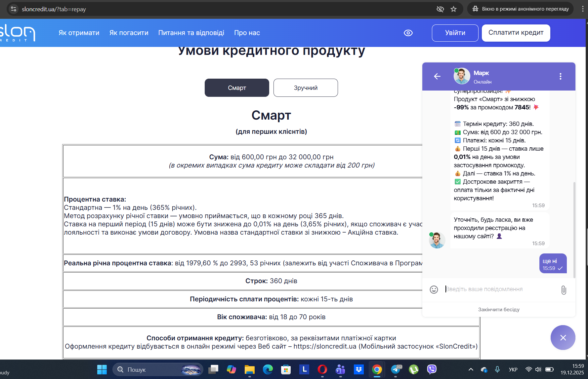
Task: Open the chat options three-dot menu
Action: tap(560, 76)
